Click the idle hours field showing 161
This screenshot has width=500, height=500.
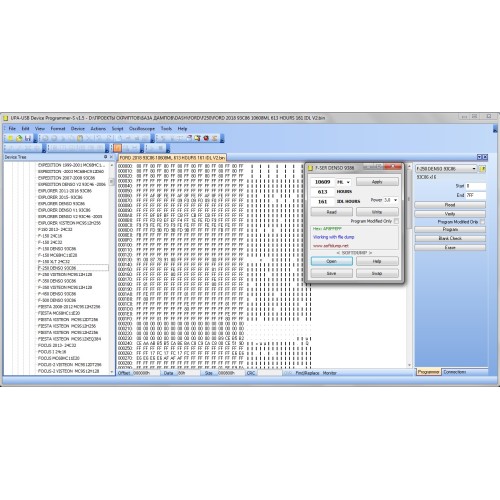point(323,202)
